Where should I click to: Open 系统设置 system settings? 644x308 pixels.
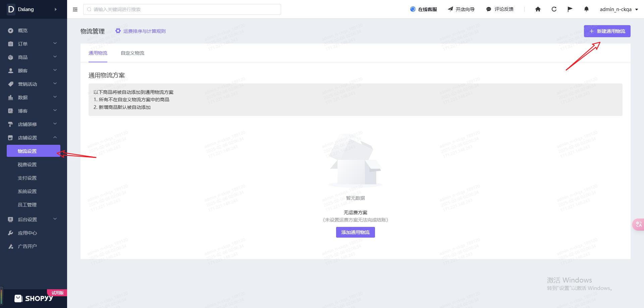27,191
